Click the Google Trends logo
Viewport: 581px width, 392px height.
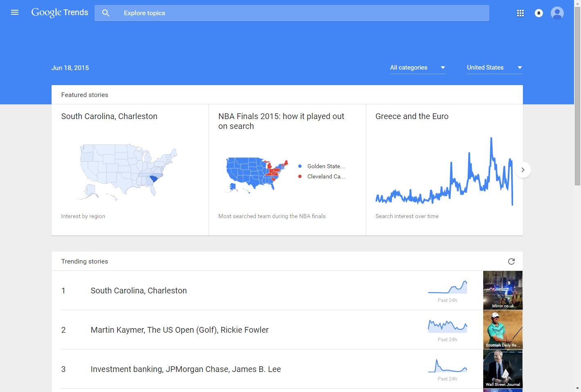[60, 13]
